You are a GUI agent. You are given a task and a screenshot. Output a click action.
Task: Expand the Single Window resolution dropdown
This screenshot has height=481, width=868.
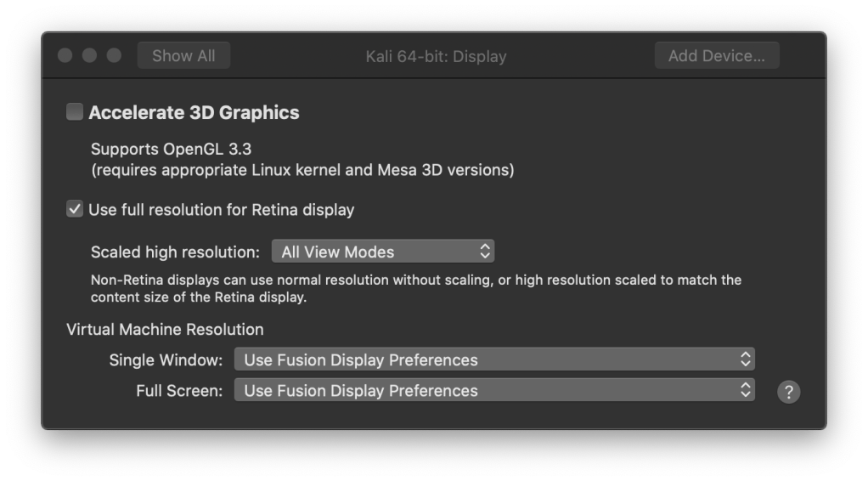(493, 359)
